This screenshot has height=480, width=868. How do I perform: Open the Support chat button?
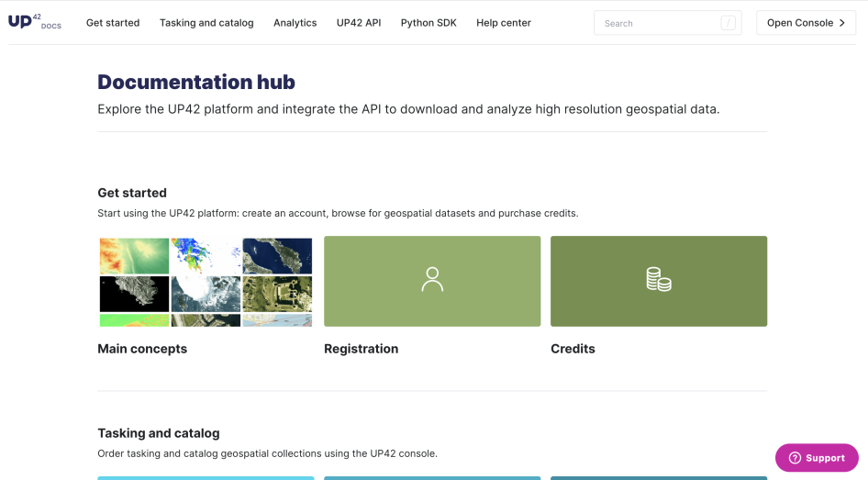[x=817, y=458]
